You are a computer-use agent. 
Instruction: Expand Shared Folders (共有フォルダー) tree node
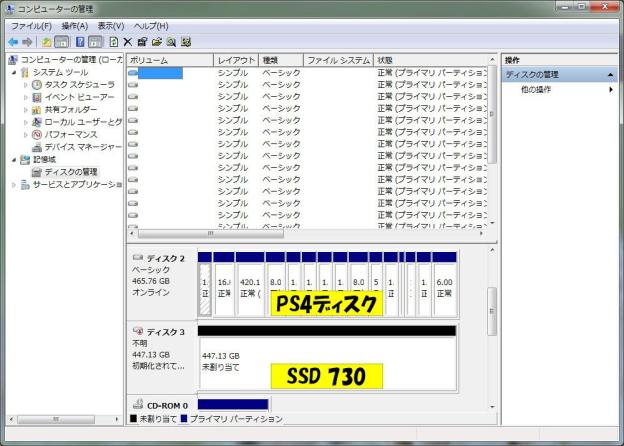pyautogui.click(x=26, y=110)
